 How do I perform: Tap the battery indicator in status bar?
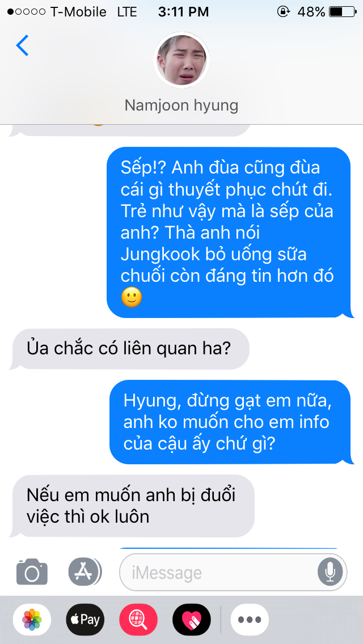[x=343, y=12]
